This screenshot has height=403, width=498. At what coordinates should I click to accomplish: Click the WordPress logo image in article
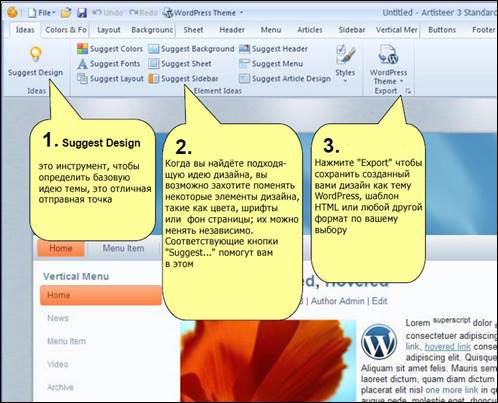379,341
